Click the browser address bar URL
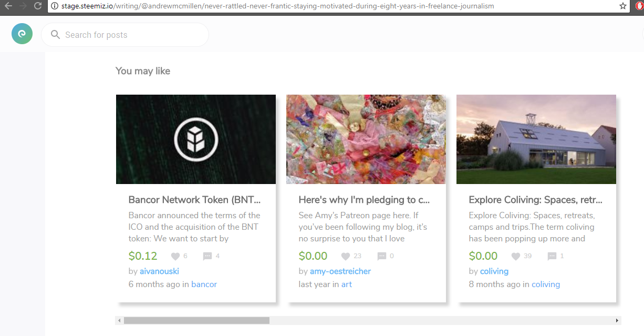This screenshot has height=336, width=644. point(273,6)
